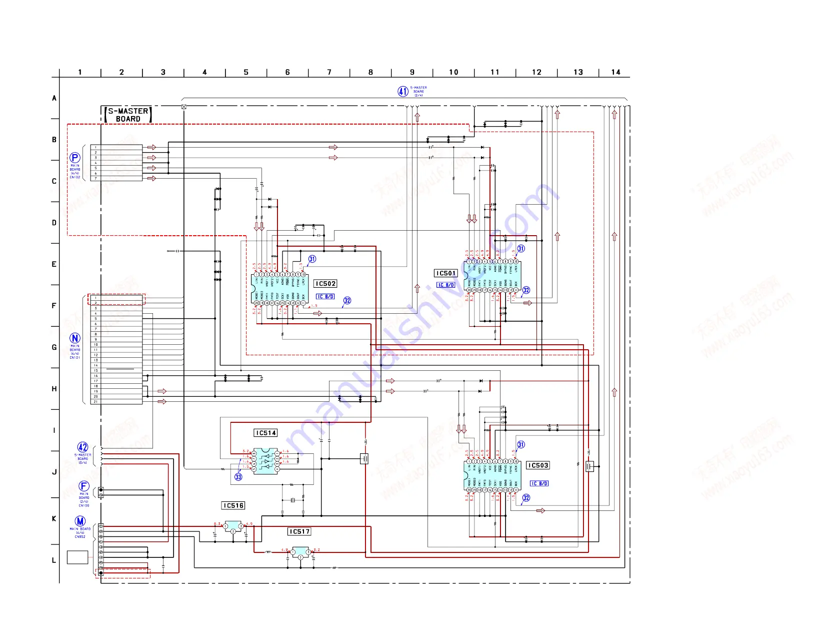Click column header 7 on grid ruler
The width and height of the screenshot is (840, 632).
pyautogui.click(x=329, y=72)
